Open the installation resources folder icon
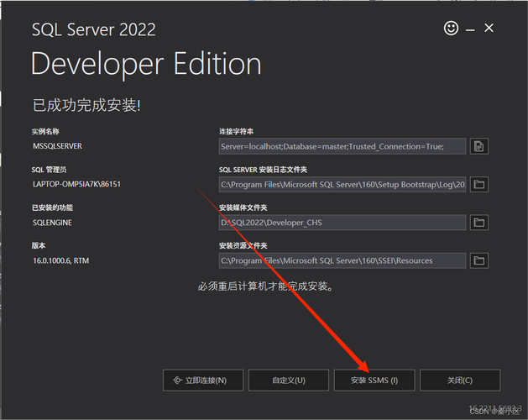The image size is (528, 420). pyautogui.click(x=478, y=260)
